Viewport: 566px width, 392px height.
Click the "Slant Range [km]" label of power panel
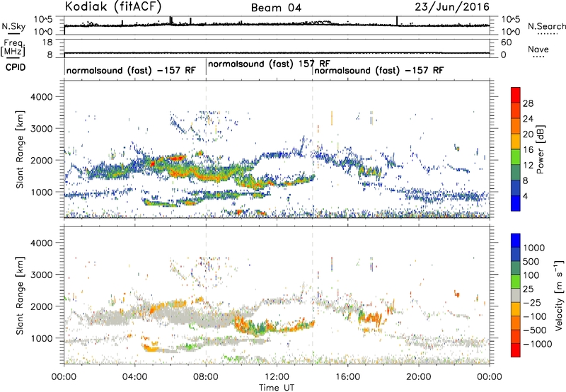click(20, 149)
